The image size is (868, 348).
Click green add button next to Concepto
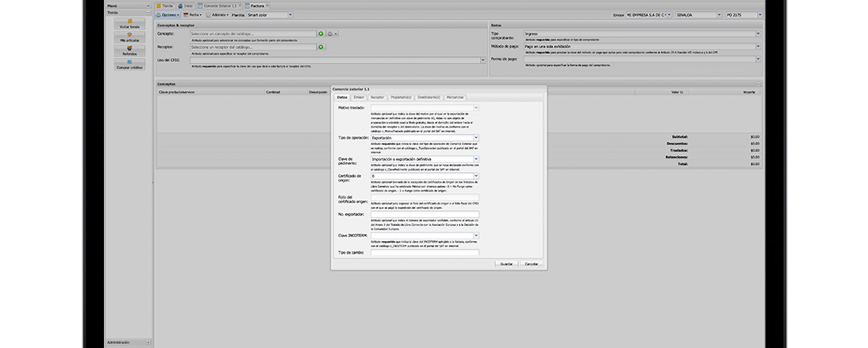(x=321, y=34)
